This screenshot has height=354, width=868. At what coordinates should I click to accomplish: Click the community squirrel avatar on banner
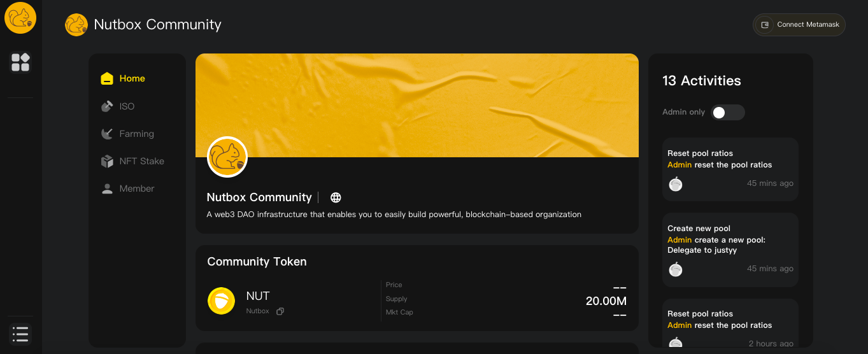[227, 157]
